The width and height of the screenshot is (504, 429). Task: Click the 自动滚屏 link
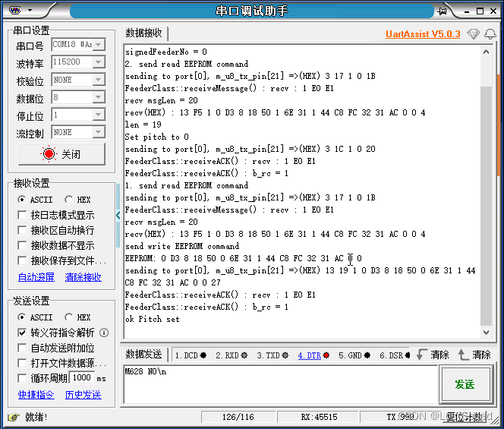point(36,277)
